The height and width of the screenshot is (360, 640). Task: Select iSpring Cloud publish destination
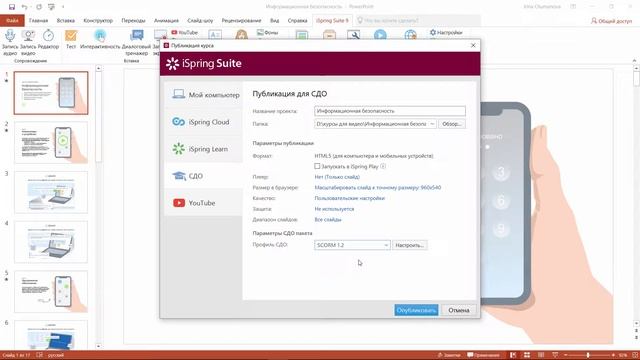204,122
